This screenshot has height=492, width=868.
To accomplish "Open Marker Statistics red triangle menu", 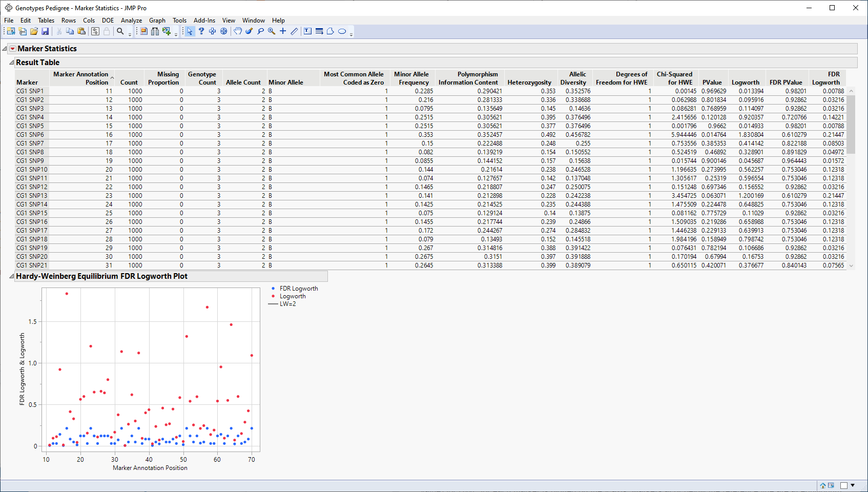I will (12, 49).
